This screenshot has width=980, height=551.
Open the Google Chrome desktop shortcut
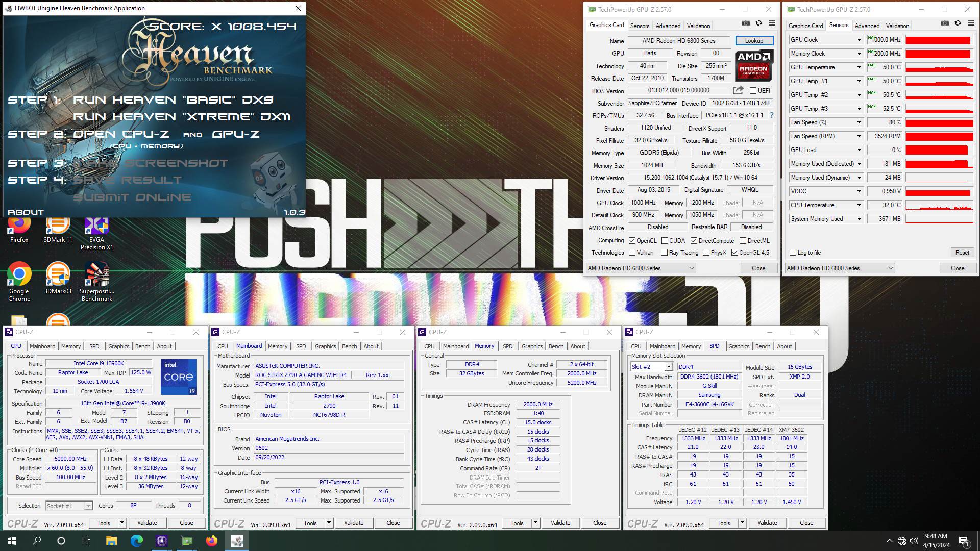19,282
